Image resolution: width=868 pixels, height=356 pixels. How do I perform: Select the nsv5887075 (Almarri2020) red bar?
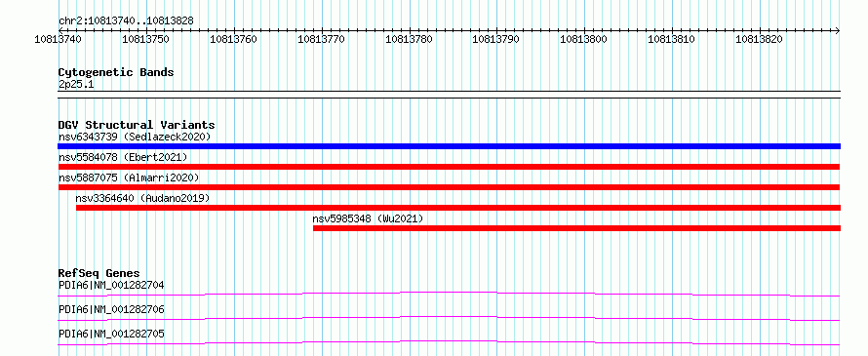(x=449, y=187)
